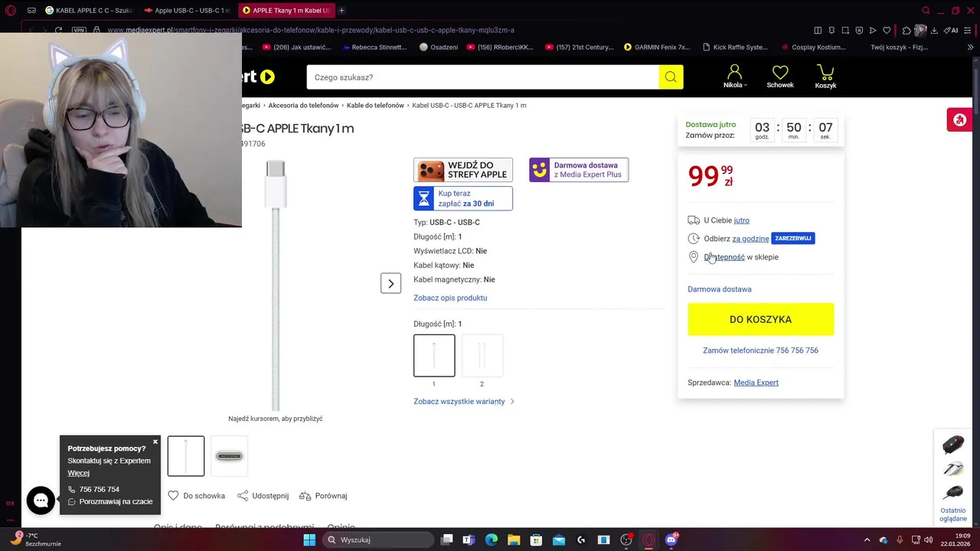The width and height of the screenshot is (980, 551).
Task: Click the new tab plus button
Action: coord(341,11)
